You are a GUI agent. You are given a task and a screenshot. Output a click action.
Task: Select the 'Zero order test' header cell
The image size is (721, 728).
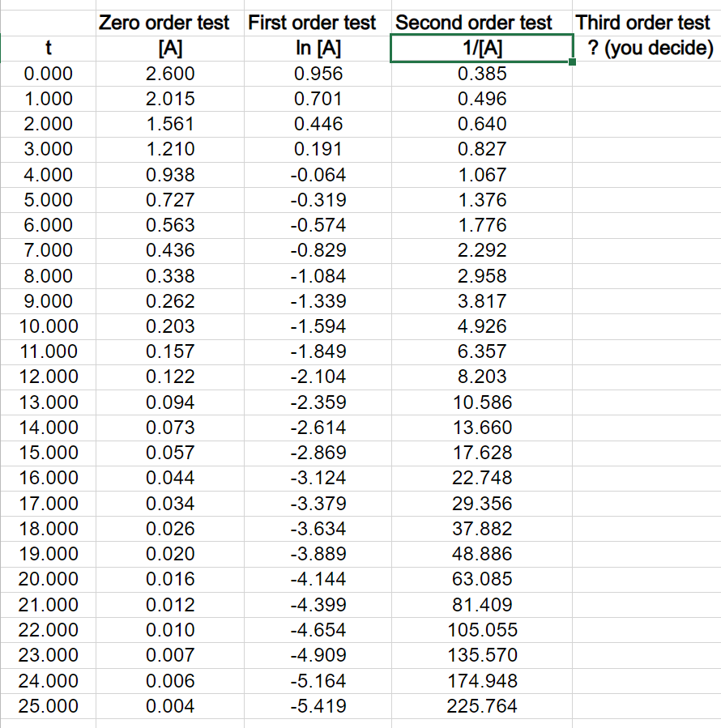coord(170,23)
